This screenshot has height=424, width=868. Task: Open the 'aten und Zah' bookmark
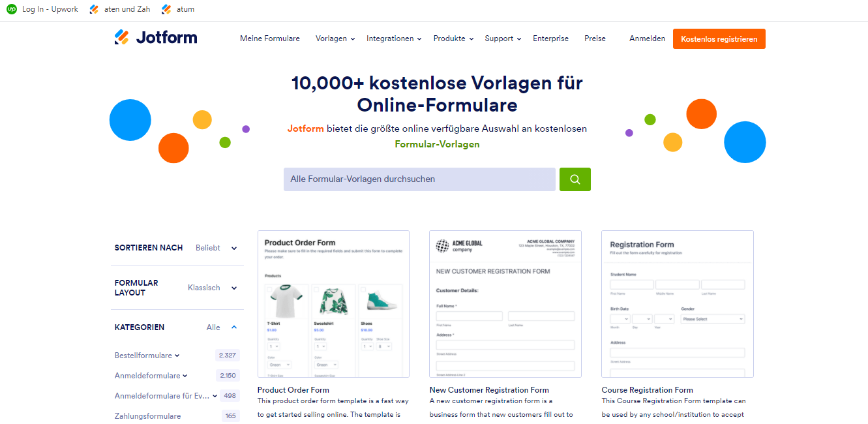click(x=121, y=9)
